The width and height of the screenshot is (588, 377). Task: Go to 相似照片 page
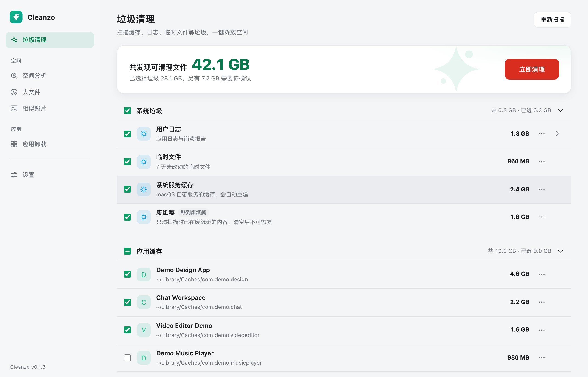[50, 108]
